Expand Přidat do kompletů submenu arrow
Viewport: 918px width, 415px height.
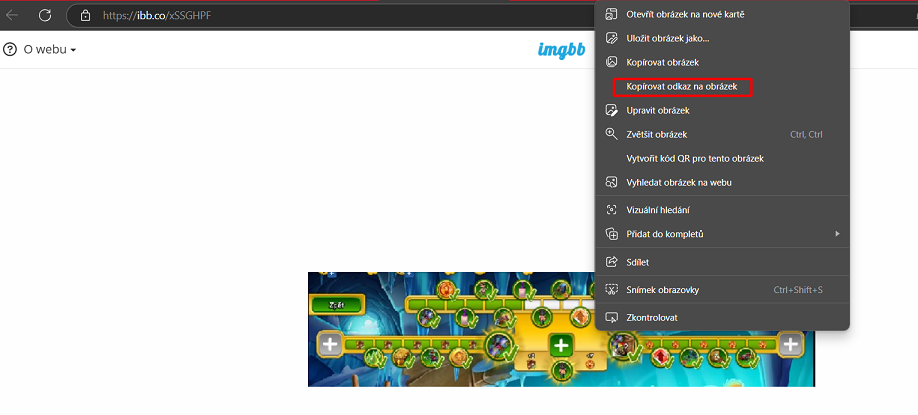[836, 234]
